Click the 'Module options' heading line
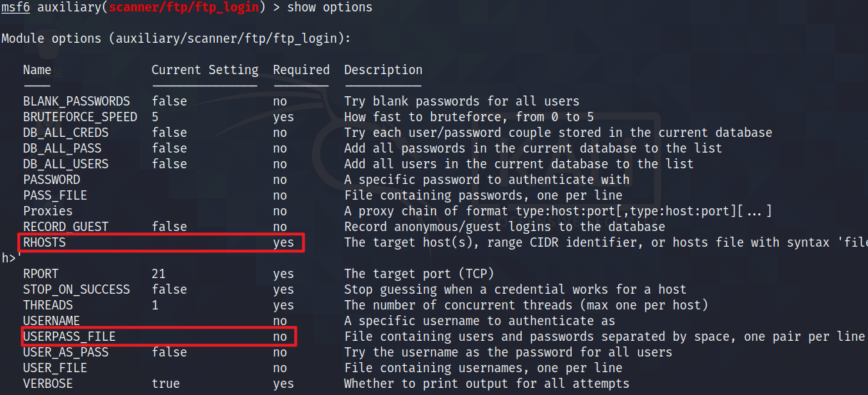The image size is (868, 395). point(176,39)
